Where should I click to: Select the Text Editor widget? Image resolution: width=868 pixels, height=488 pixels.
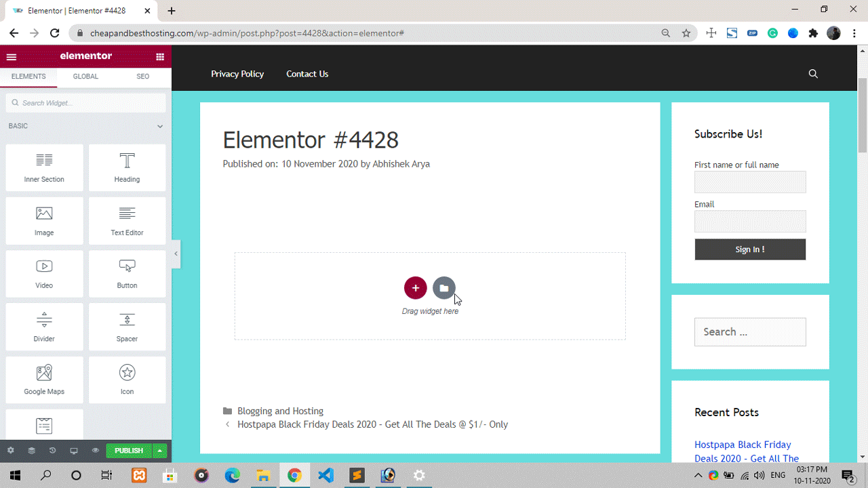click(x=127, y=221)
